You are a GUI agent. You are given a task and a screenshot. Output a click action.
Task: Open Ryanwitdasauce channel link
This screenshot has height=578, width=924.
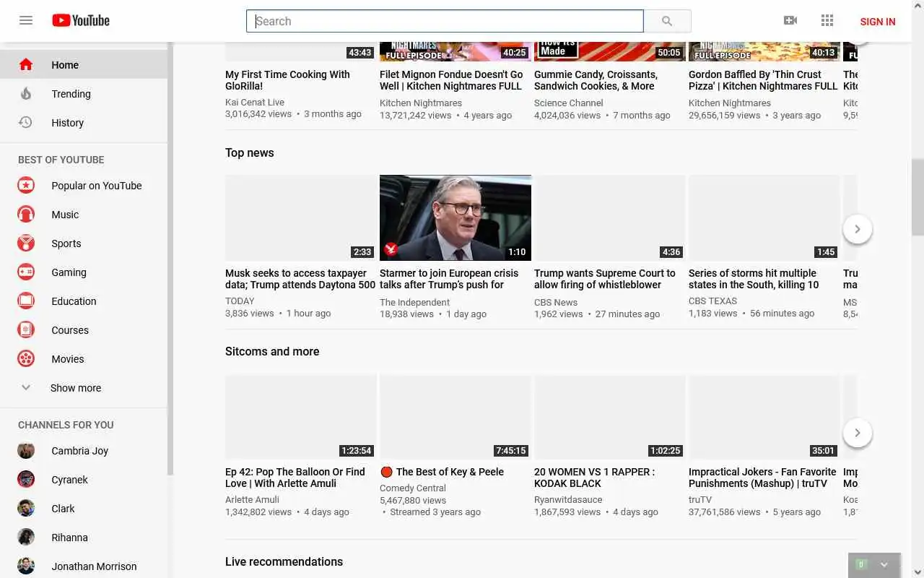click(568, 500)
